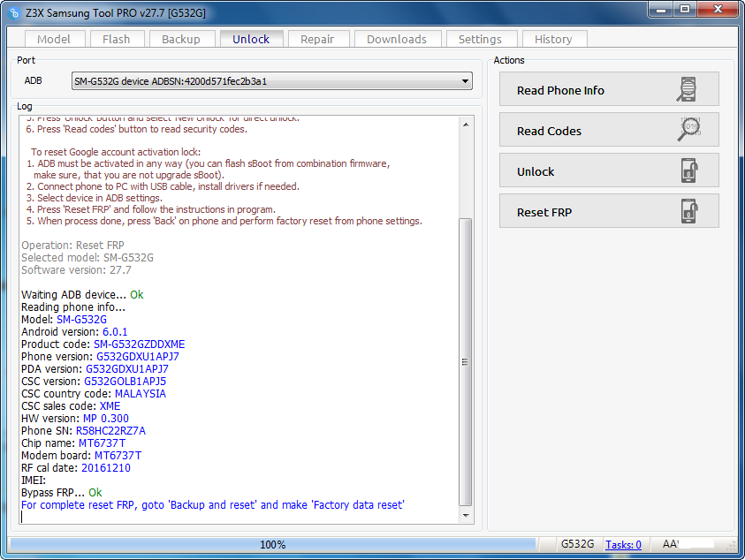Minimize the Z3X Samsung Tool window
The image size is (745, 560).
click(660, 9)
